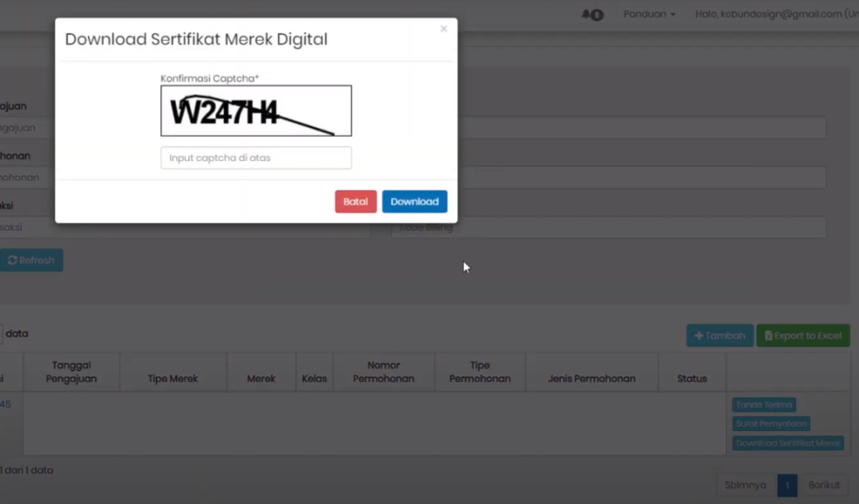Click the notification bell icon
Screen dimensions: 859x504
(591, 14)
